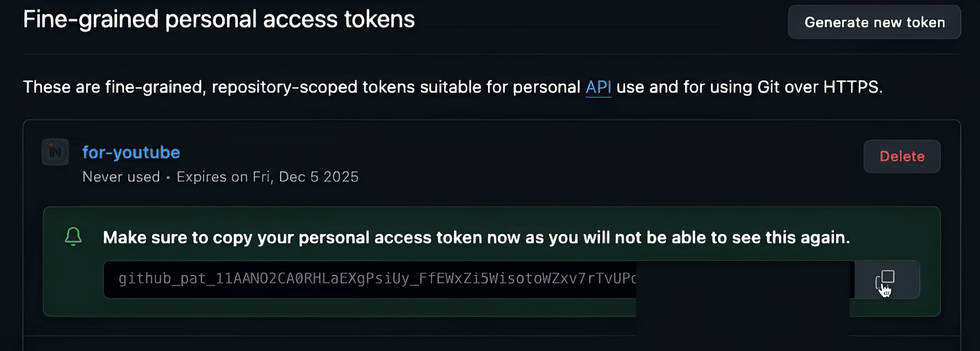
Task: Open the API documentation link
Action: pyautogui.click(x=598, y=87)
